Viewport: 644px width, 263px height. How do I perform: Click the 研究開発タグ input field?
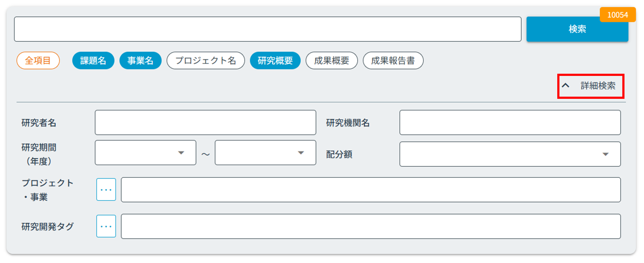coord(370,226)
